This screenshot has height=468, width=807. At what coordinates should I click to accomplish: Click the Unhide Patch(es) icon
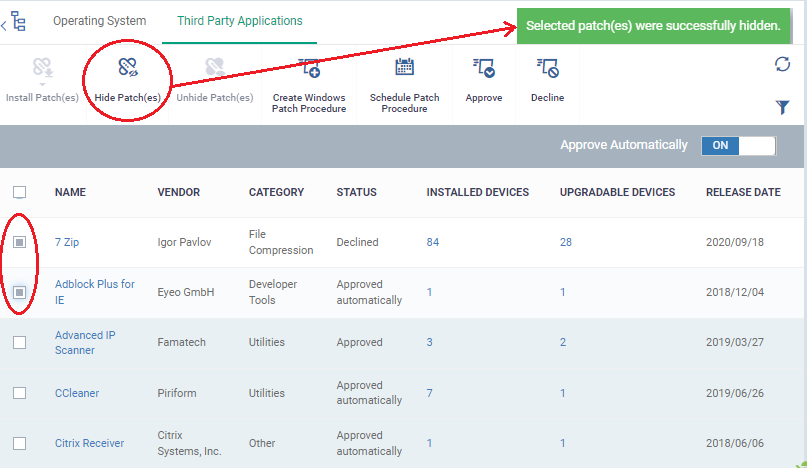(215, 67)
